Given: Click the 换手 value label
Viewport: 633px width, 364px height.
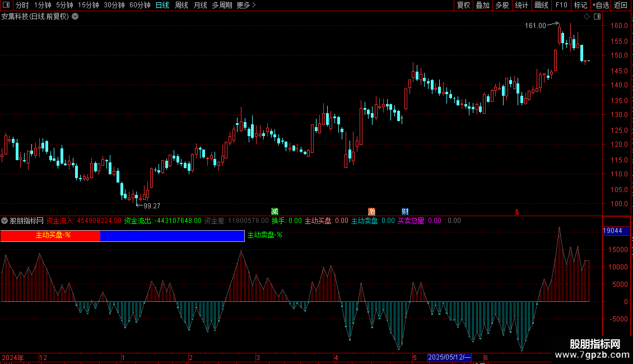Looking at the screenshot, I should pyautogui.click(x=287, y=221).
